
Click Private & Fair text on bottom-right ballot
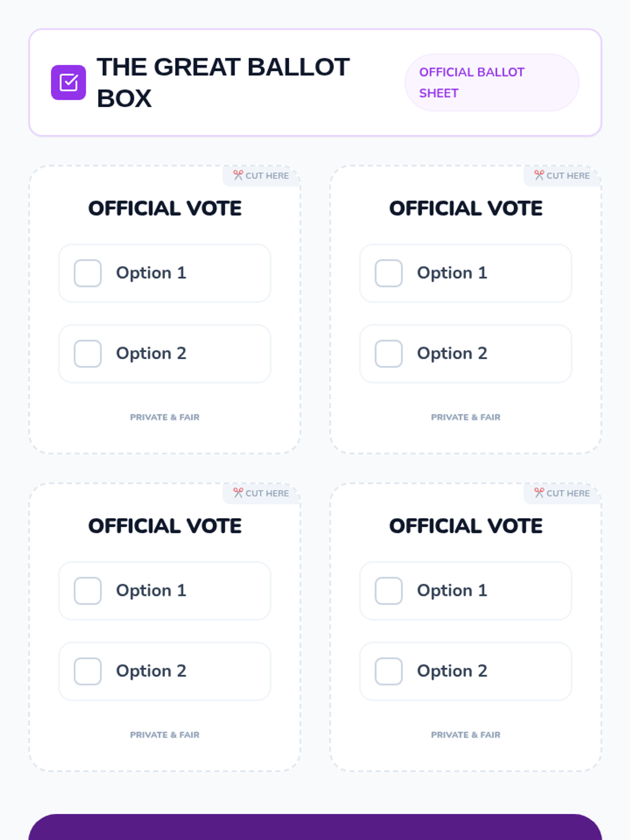(x=466, y=735)
